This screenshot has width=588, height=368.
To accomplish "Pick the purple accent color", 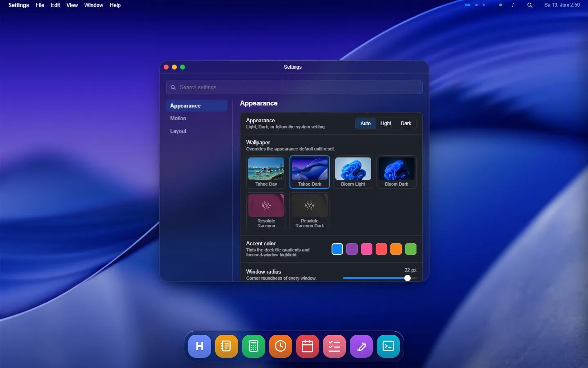I will click(x=352, y=249).
